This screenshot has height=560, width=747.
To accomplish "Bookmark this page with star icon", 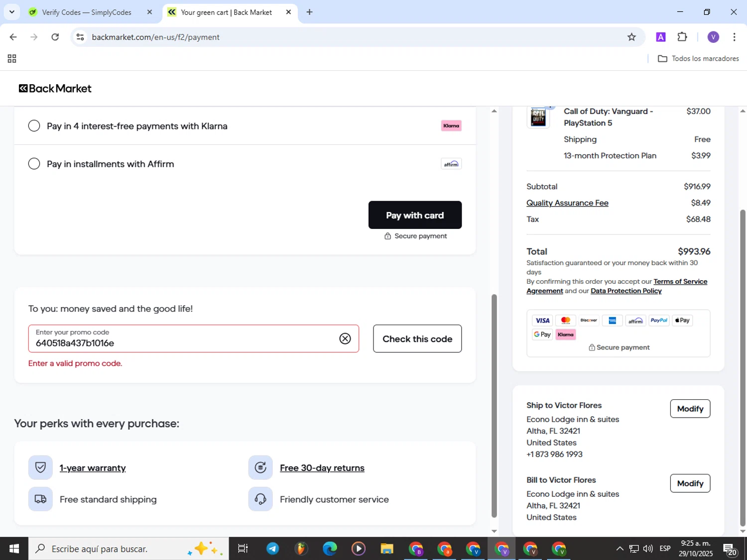I will 631,37.
